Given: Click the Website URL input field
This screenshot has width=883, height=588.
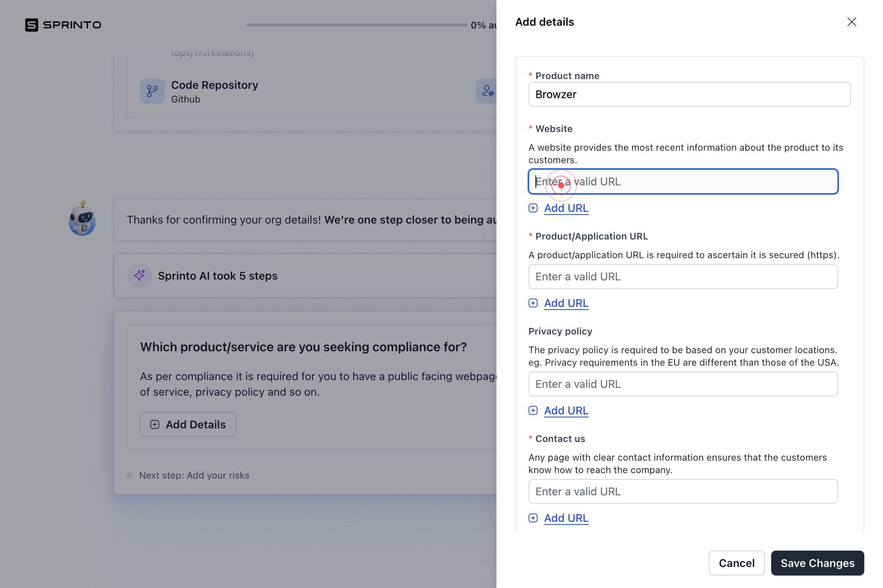Looking at the screenshot, I should click(x=683, y=181).
